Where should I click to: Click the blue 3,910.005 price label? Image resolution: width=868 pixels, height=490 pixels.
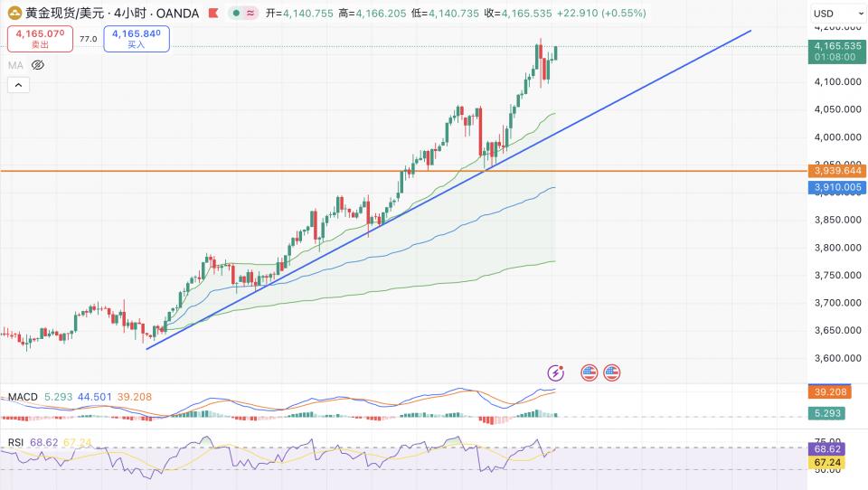(x=838, y=187)
